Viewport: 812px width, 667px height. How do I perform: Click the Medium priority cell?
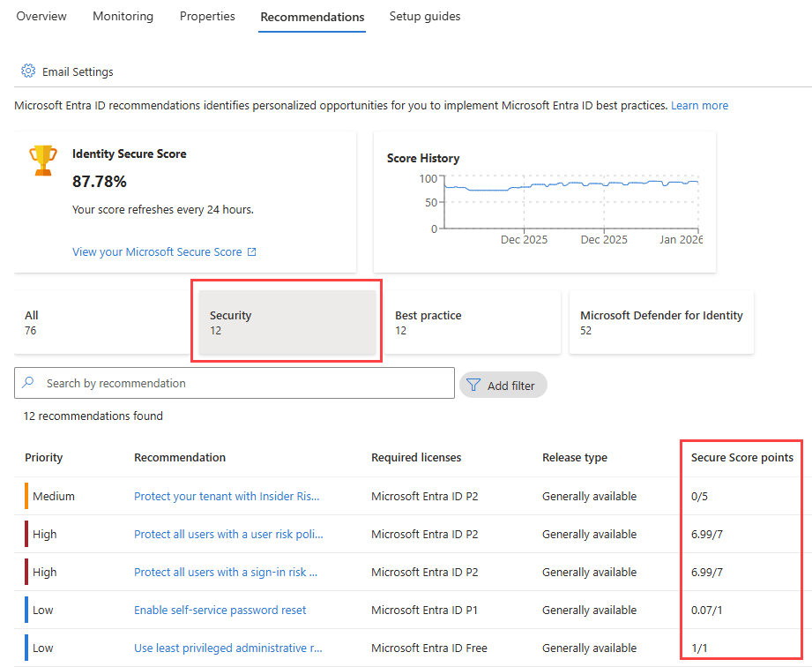click(x=53, y=497)
